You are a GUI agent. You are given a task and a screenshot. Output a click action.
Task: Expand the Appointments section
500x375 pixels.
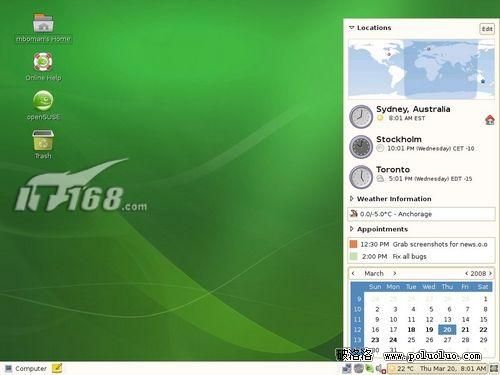351,229
